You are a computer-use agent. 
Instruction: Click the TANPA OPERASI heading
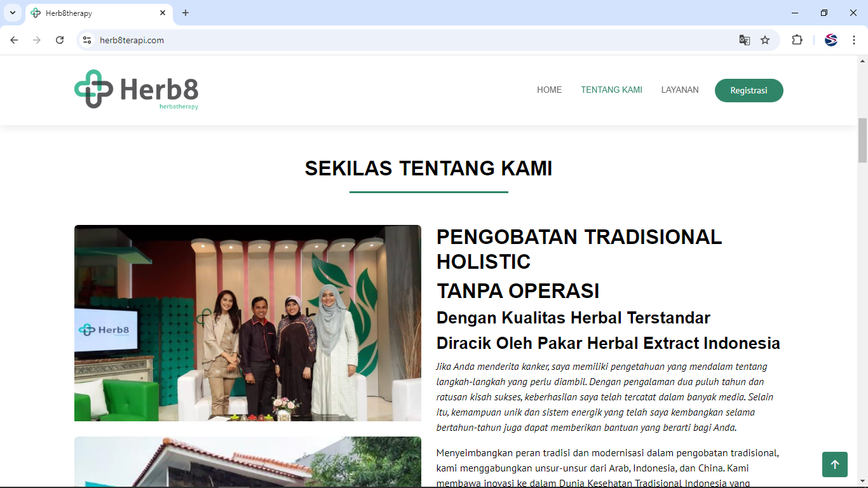518,291
